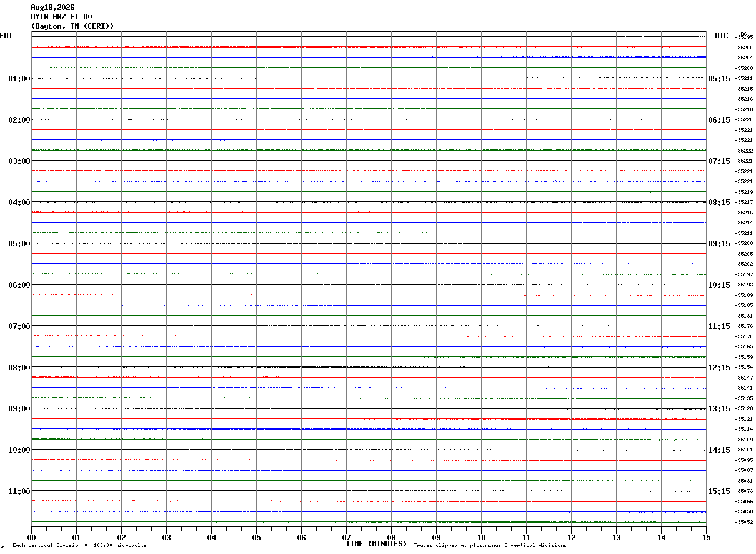Image resolution: width=756 pixels, height=554 pixels.
Task: Click the UTC timezone label
Action: [x=722, y=36]
